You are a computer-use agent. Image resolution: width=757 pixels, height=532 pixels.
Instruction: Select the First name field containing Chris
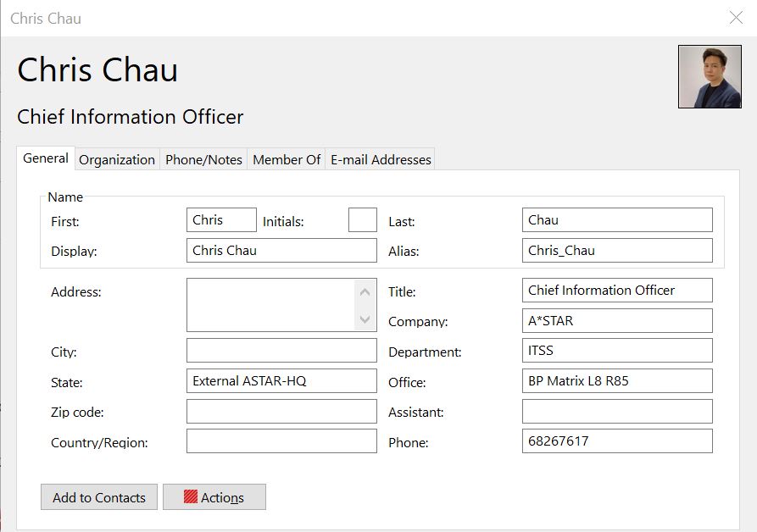pos(221,220)
